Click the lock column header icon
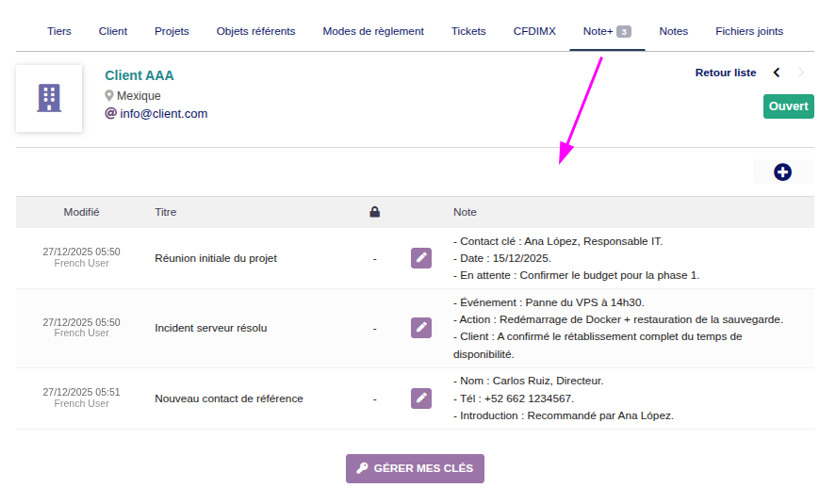 coord(374,212)
